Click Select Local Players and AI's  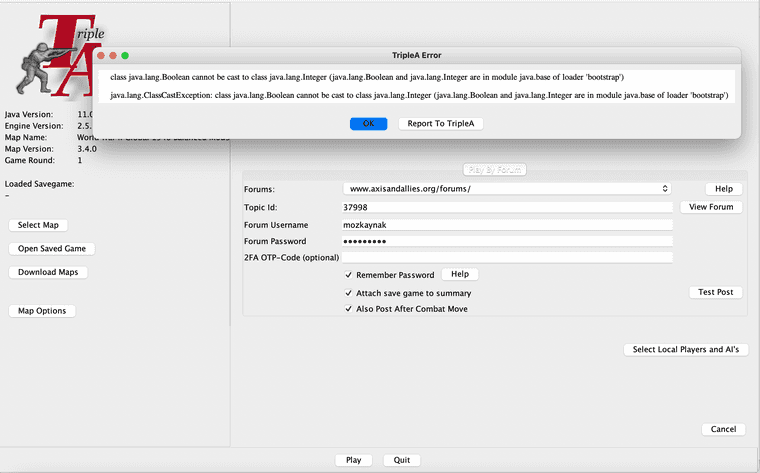[x=686, y=349]
